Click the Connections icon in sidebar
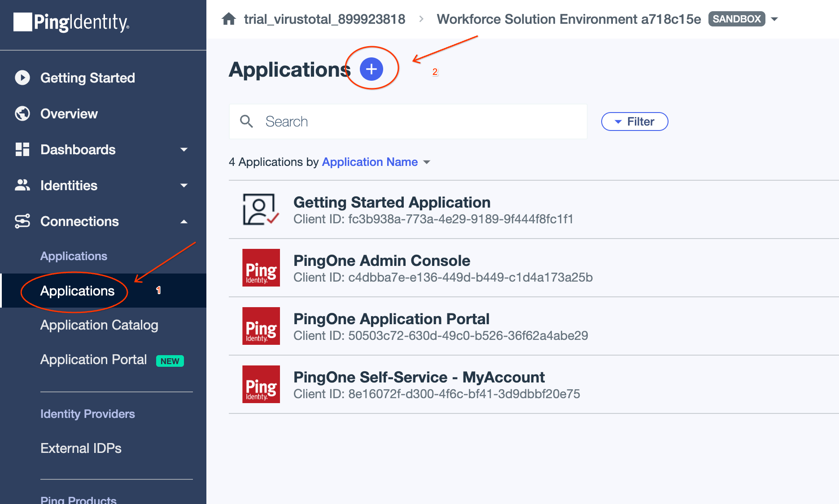Screen dimensions: 839x504 pyautogui.click(x=22, y=221)
